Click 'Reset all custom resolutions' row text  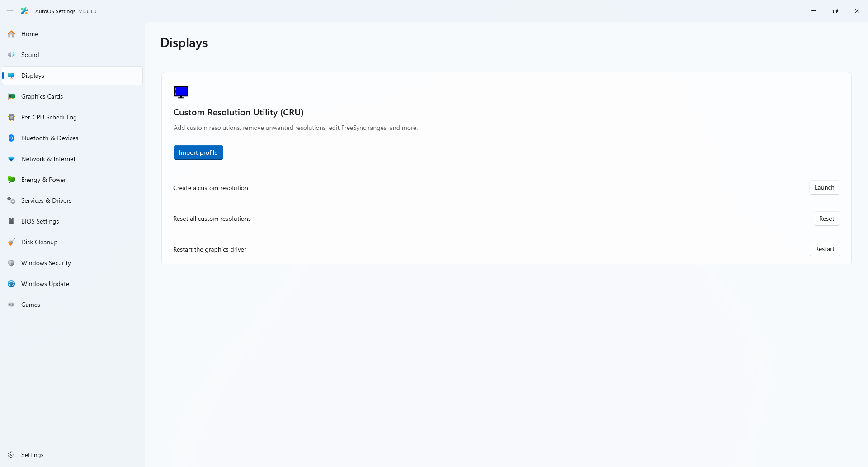pos(212,219)
